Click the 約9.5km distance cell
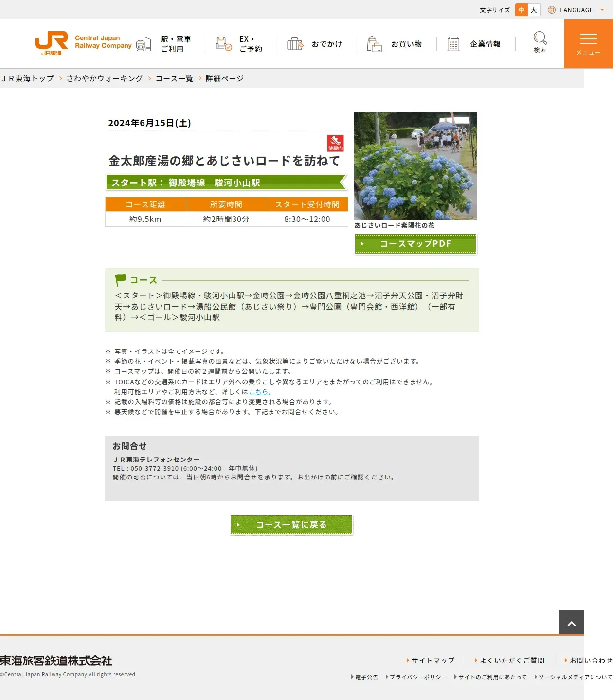Viewport: 613px width, 700px height. 145,219
